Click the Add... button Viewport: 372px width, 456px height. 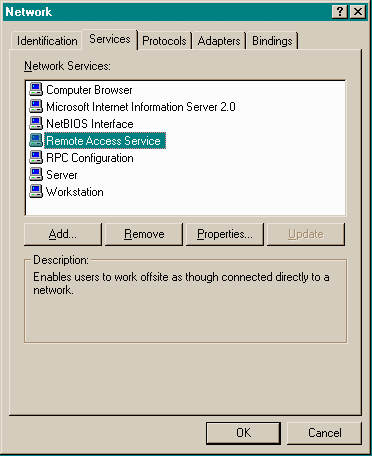tap(63, 234)
